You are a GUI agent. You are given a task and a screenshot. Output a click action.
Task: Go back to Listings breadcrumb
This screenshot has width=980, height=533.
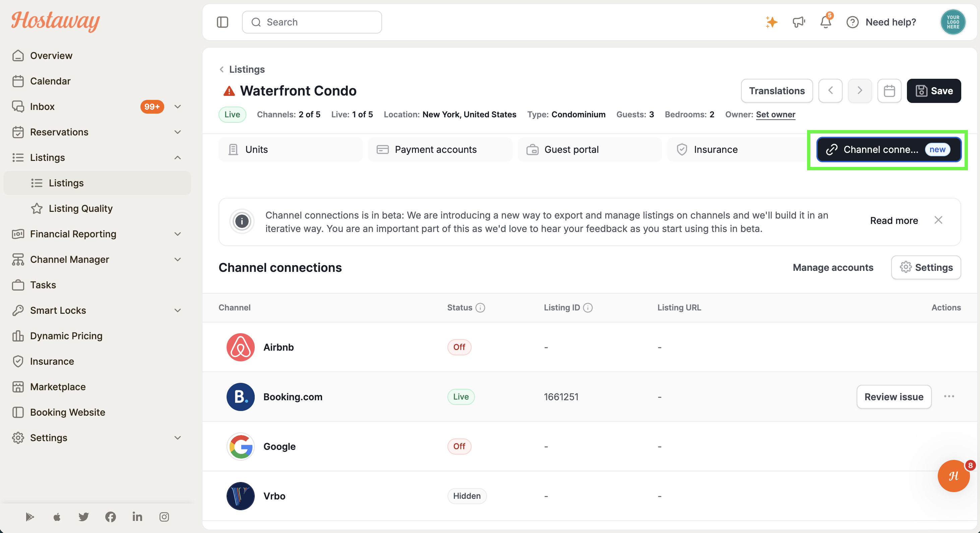pos(242,69)
